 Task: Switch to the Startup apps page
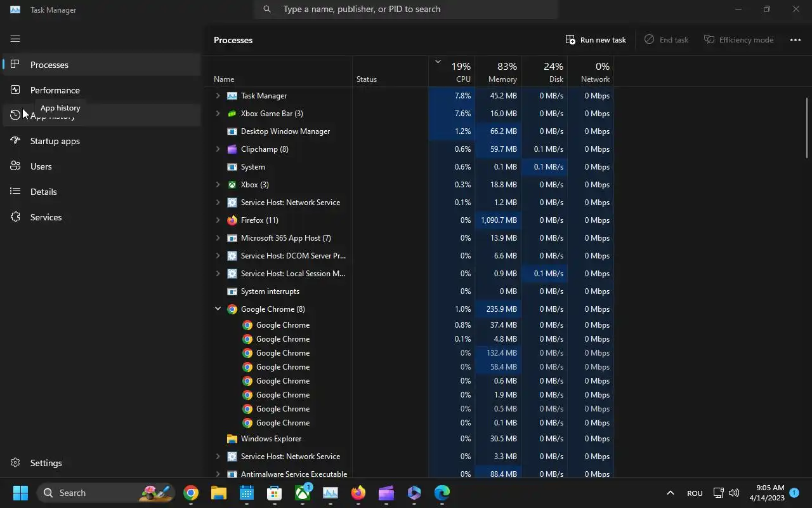101,141
